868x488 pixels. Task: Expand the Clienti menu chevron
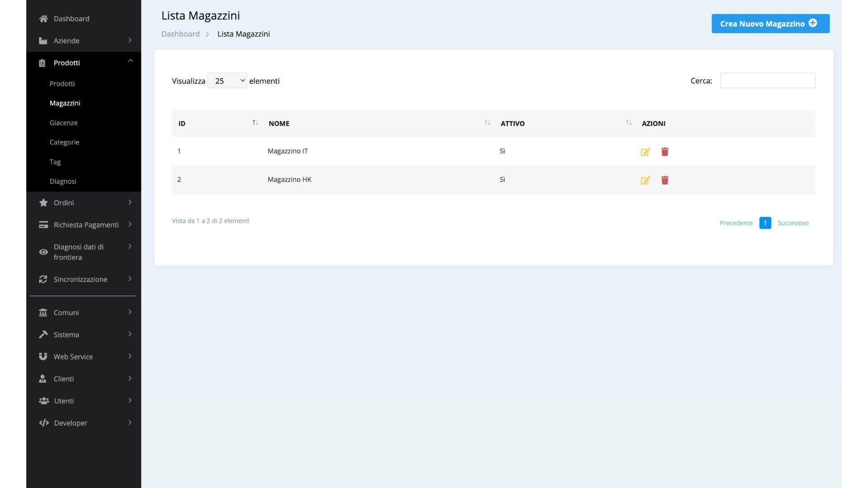click(130, 378)
